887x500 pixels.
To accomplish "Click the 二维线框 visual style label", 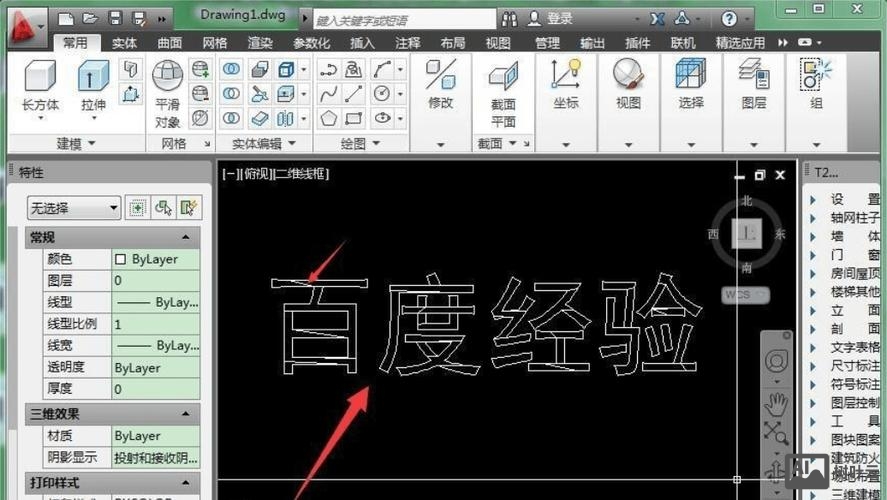I will click(301, 174).
